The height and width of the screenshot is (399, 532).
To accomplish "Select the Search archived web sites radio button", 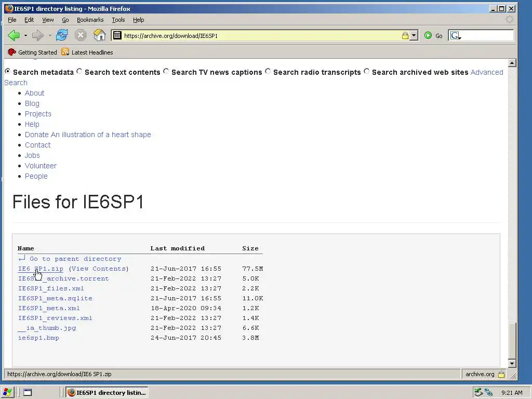I will click(x=366, y=71).
